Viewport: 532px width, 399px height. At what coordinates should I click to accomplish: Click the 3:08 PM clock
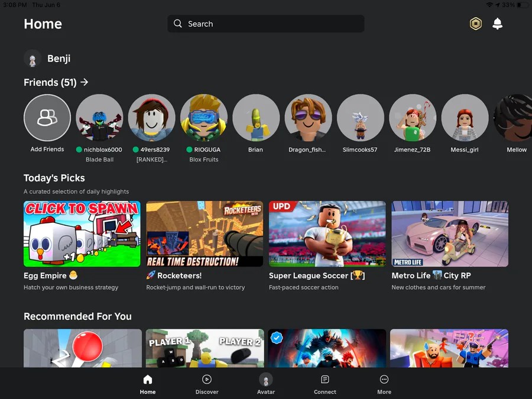tap(15, 5)
